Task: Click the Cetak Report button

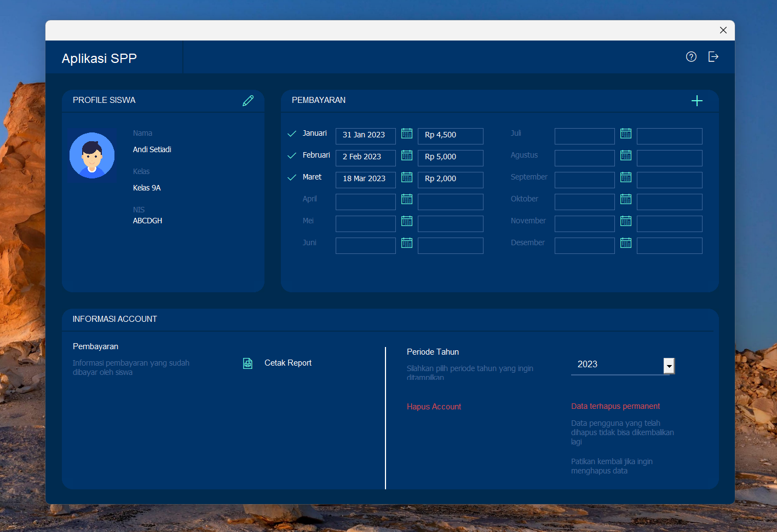Action: (x=287, y=363)
